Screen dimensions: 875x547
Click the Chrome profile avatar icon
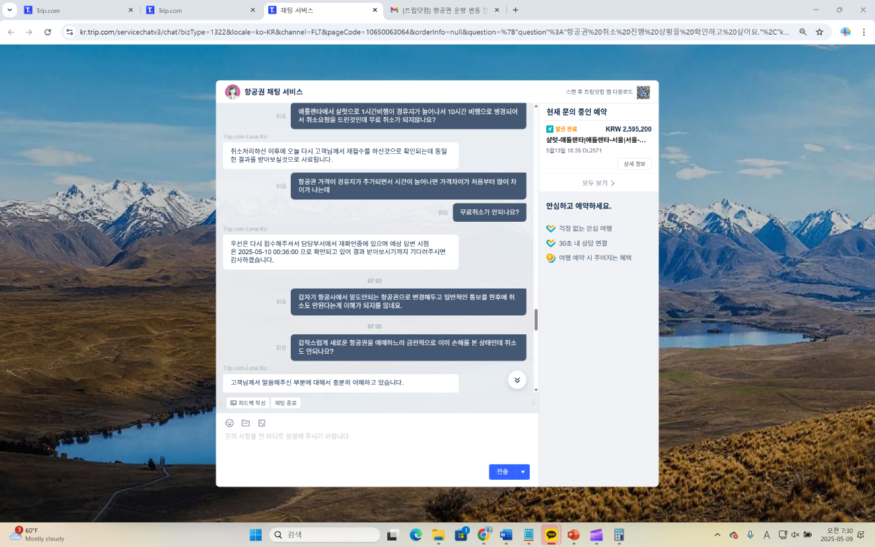coord(845,32)
